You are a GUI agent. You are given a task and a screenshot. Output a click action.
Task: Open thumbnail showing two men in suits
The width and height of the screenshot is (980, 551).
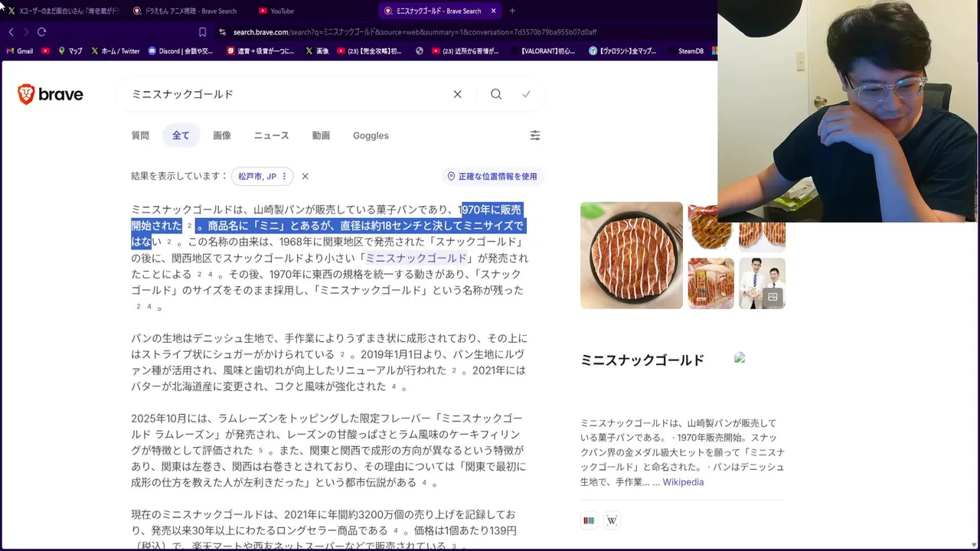762,283
